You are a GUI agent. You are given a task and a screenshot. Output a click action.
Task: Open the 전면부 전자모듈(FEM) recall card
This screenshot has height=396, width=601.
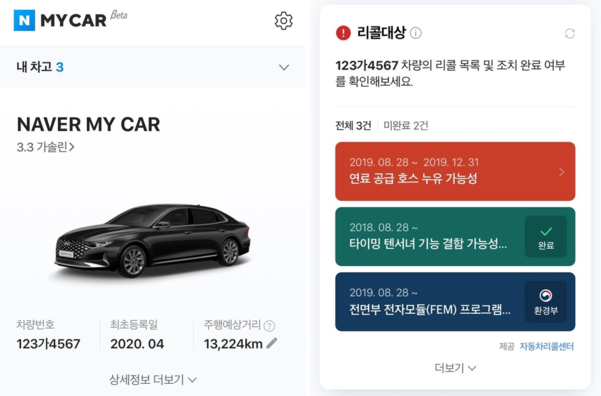(x=455, y=302)
